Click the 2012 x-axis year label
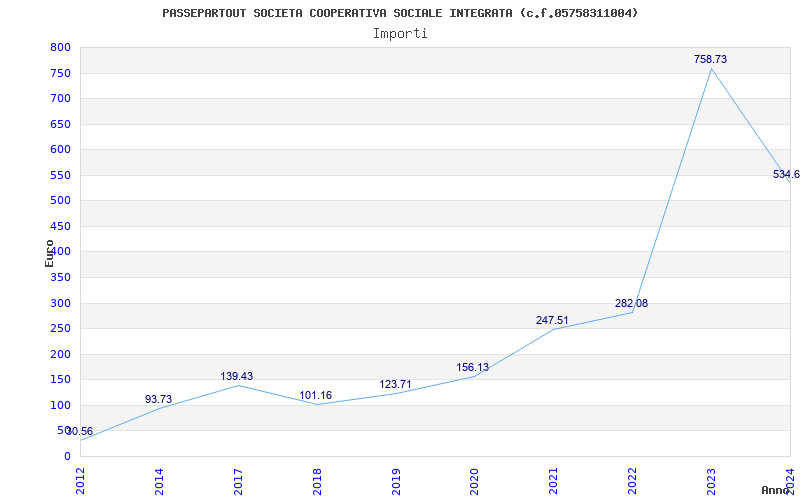800x500 pixels. coord(80,481)
